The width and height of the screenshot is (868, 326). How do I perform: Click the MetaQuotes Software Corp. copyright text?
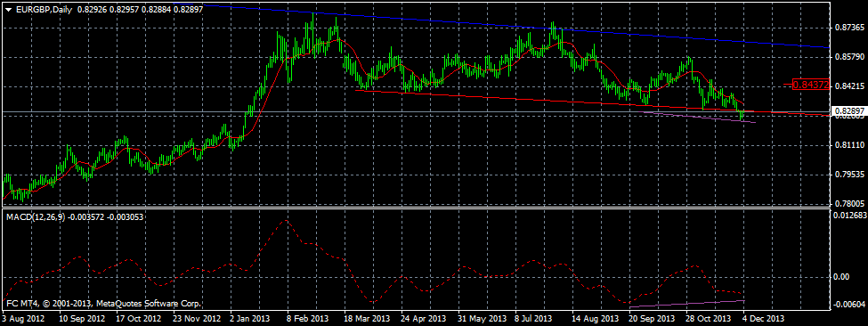149,304
